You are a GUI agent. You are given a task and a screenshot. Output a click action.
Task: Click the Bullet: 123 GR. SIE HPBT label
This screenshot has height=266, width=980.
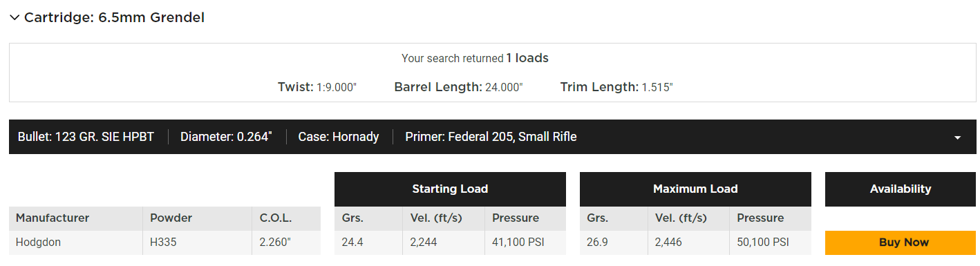[x=86, y=137]
